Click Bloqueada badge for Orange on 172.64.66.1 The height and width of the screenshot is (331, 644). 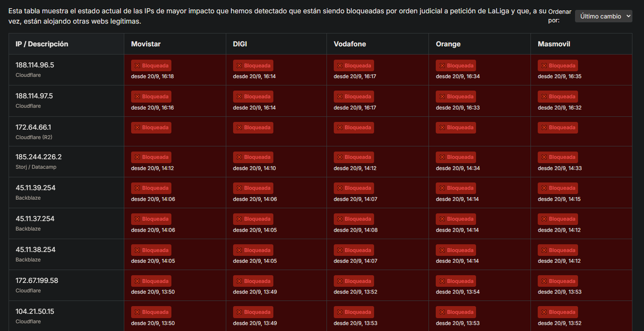click(x=456, y=127)
